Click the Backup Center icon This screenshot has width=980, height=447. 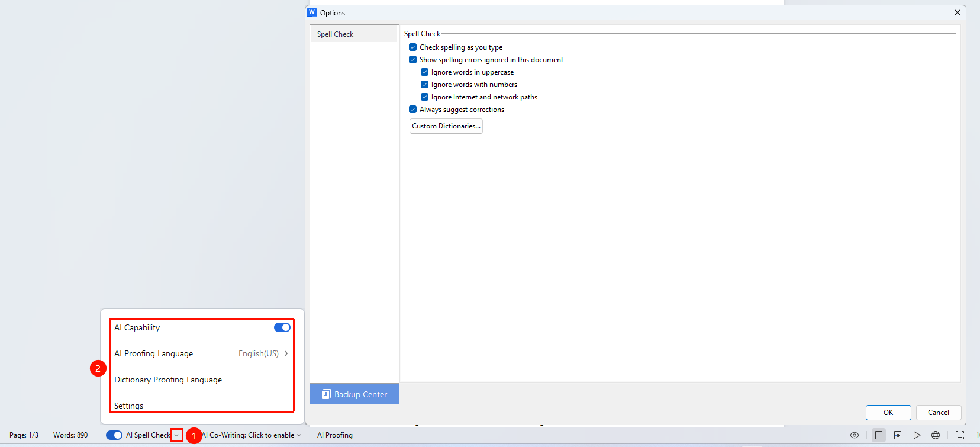pos(326,394)
